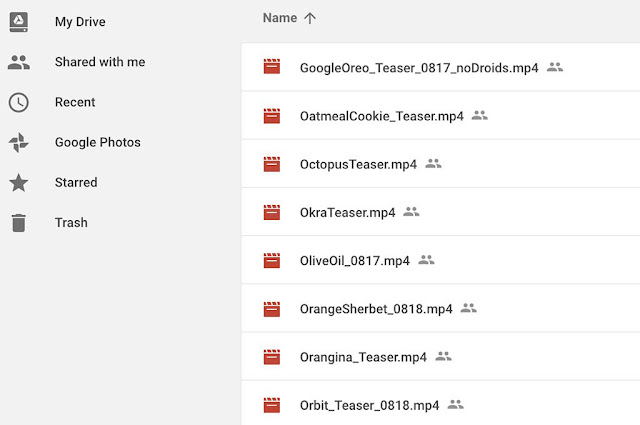Open My Drive drive icon
The height and width of the screenshot is (425, 640).
19,22
